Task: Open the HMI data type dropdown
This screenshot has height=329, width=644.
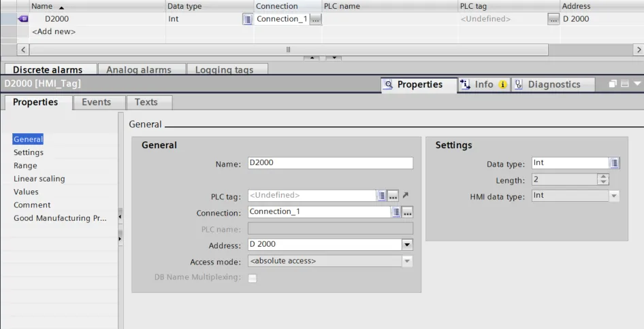Action: [x=614, y=196]
